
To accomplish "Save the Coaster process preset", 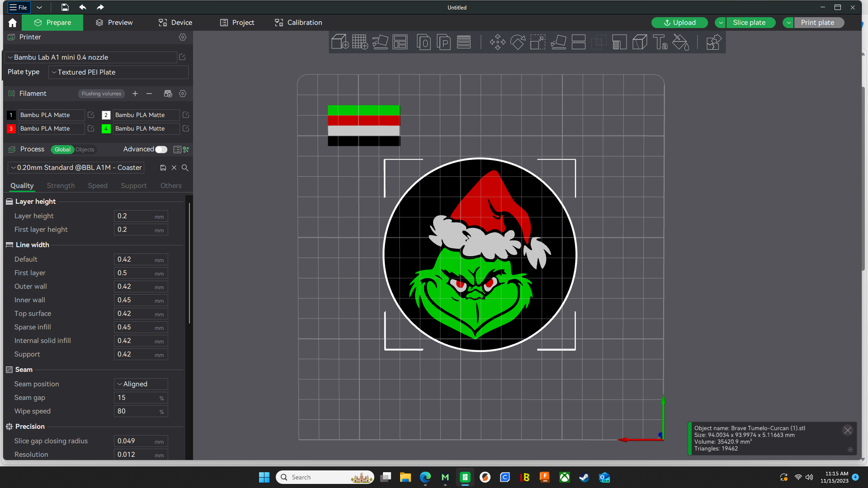I will point(163,168).
